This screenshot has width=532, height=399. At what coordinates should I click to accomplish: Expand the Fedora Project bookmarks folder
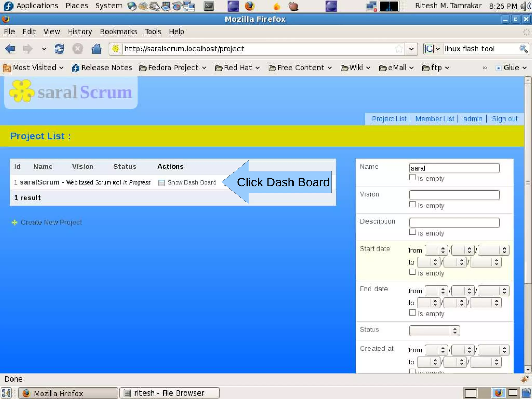(x=173, y=68)
